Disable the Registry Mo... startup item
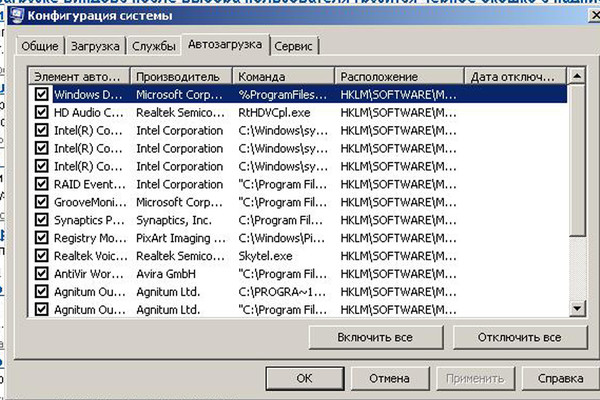This screenshot has height=400, width=600. [x=41, y=238]
